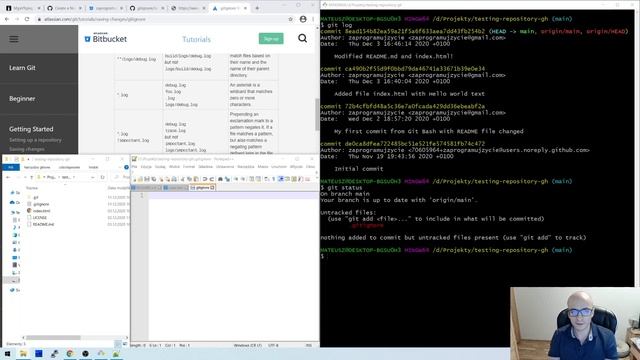Switch to the third Bitbucket-icon Chrome tab
The width and height of the screenshot is (640, 360).
click(x=105, y=8)
